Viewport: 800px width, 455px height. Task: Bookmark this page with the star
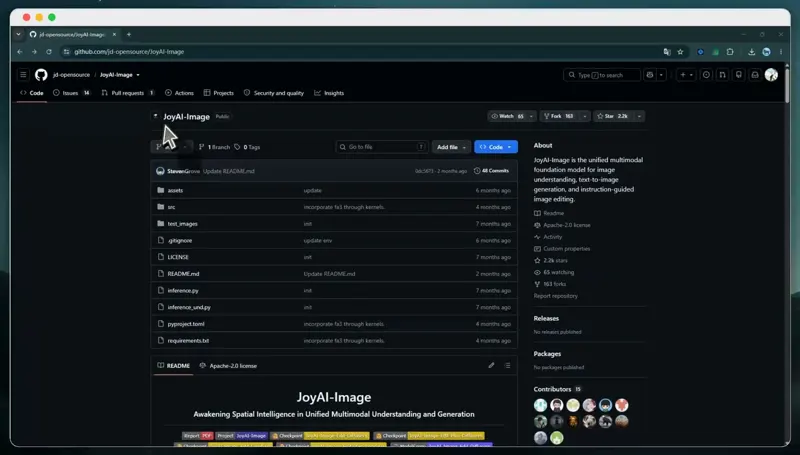click(x=680, y=52)
